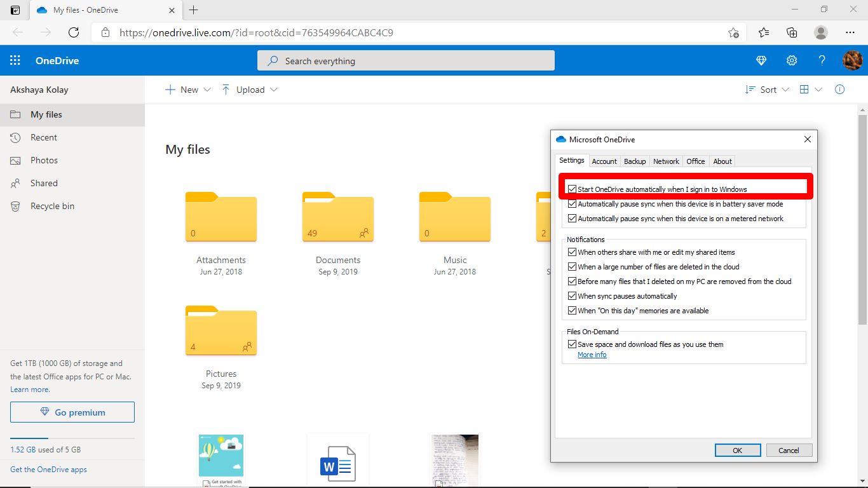Close the My files - OneDrive tab
The image size is (868, 488).
pos(172,10)
